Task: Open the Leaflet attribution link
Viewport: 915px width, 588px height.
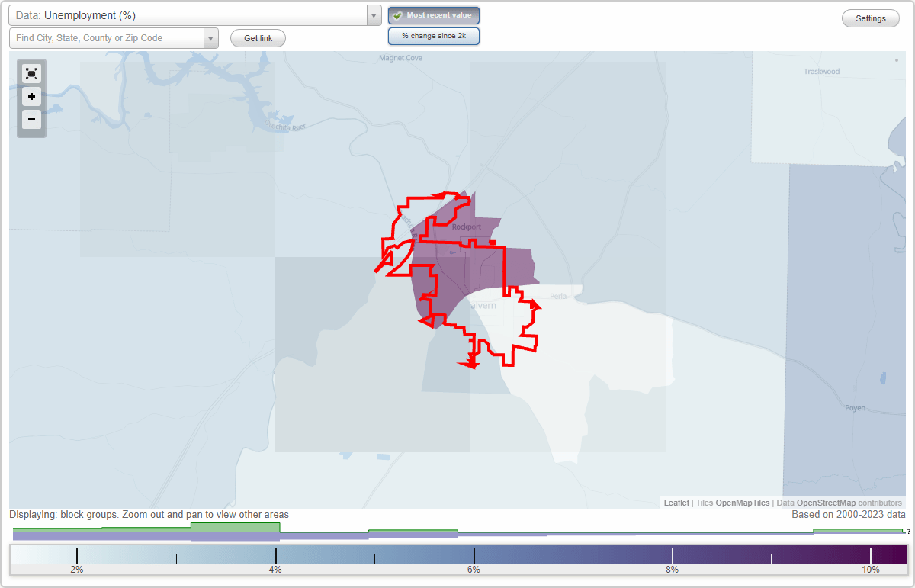Action: tap(676, 503)
